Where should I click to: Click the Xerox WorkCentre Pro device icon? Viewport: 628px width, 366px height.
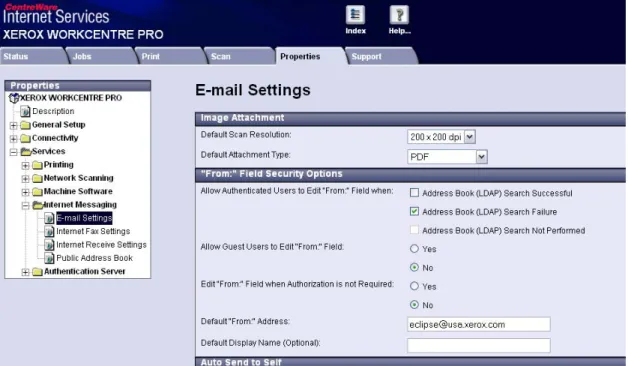(14, 98)
